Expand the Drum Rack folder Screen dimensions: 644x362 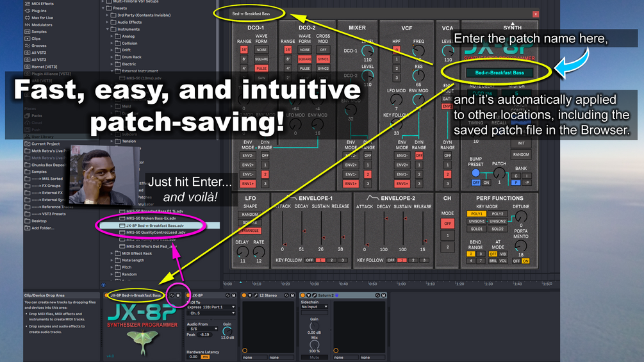pos(111,57)
